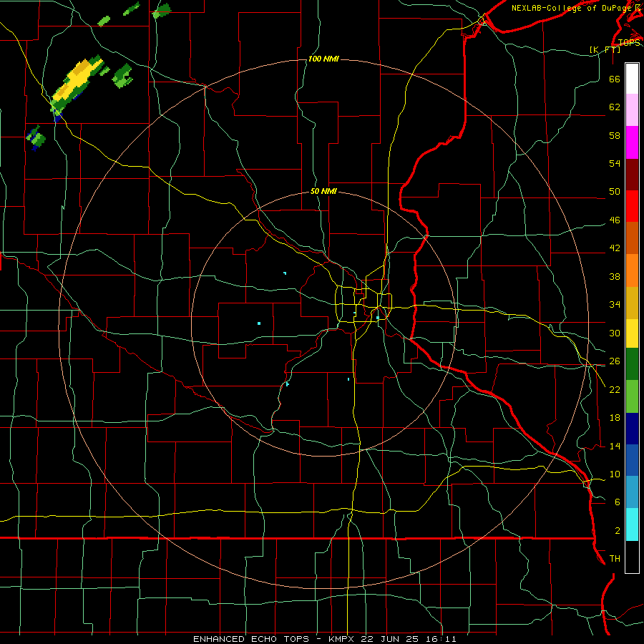Click the legend value "66"
644x644 pixels.
tap(615, 79)
